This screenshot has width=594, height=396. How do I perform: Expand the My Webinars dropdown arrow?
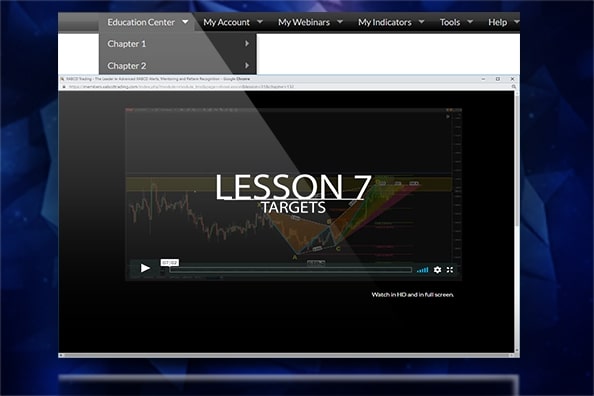[x=340, y=22]
